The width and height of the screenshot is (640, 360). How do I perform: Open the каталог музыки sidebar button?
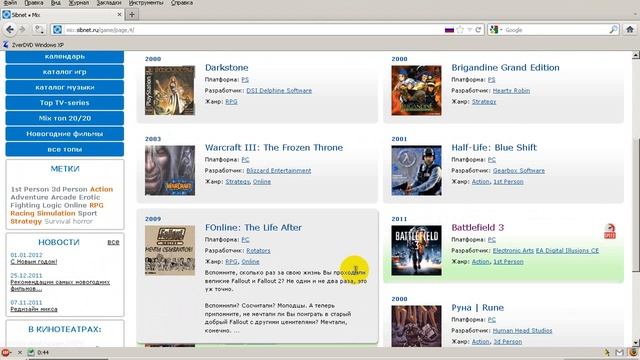64,87
